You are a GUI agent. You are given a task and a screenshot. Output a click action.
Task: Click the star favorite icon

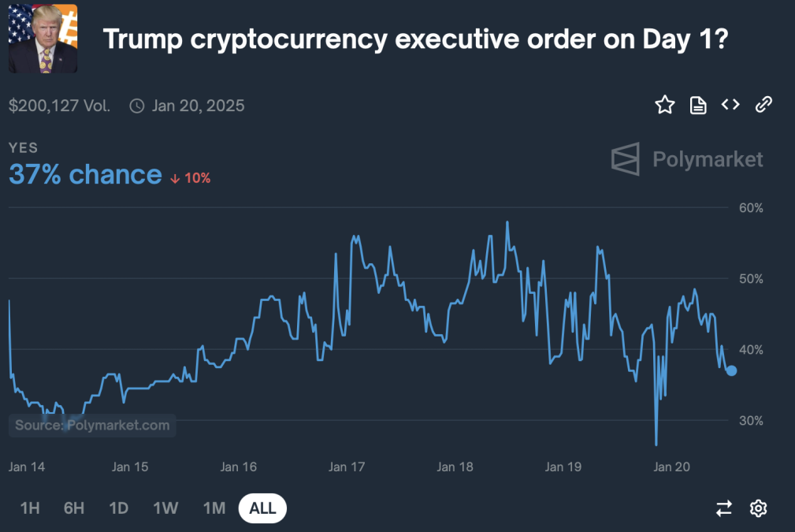[x=665, y=105]
